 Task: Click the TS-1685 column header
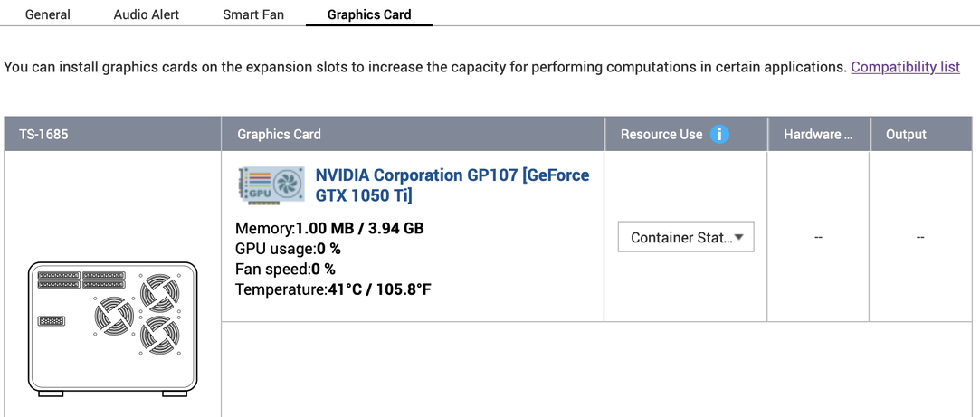point(43,134)
